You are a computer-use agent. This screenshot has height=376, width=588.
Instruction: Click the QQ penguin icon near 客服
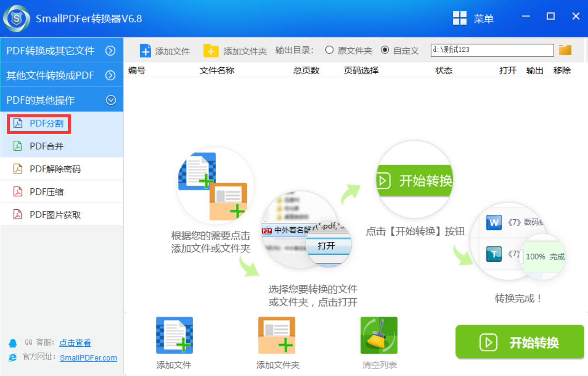pyautogui.click(x=13, y=343)
